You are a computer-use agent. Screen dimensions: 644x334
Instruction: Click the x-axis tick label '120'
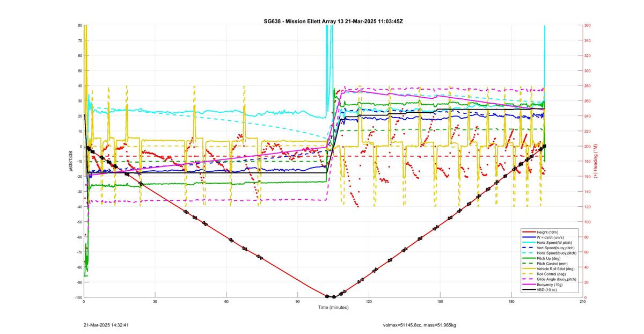click(369, 302)
